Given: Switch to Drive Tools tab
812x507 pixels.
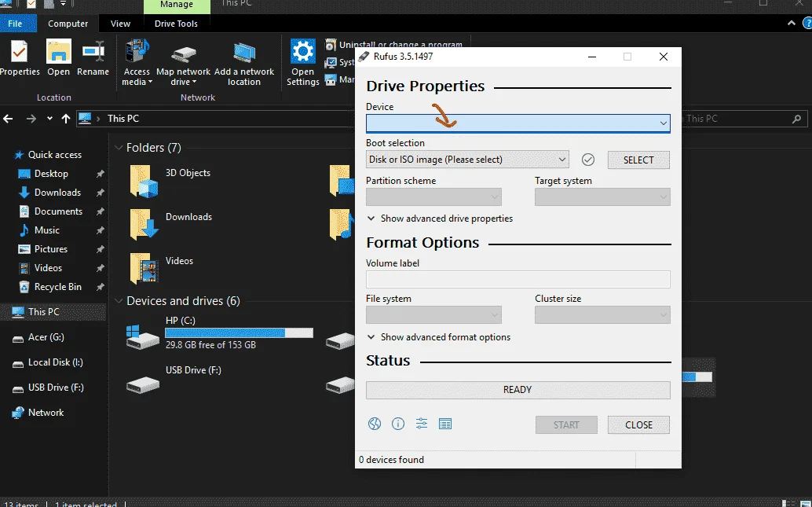Looking at the screenshot, I should pyautogui.click(x=176, y=24).
